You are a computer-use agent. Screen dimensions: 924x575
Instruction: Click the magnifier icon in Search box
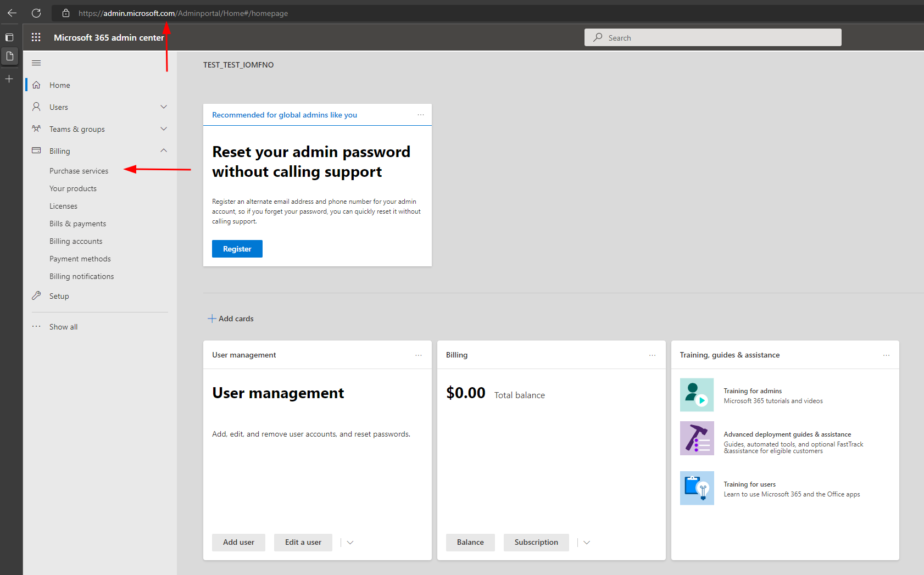[598, 37]
